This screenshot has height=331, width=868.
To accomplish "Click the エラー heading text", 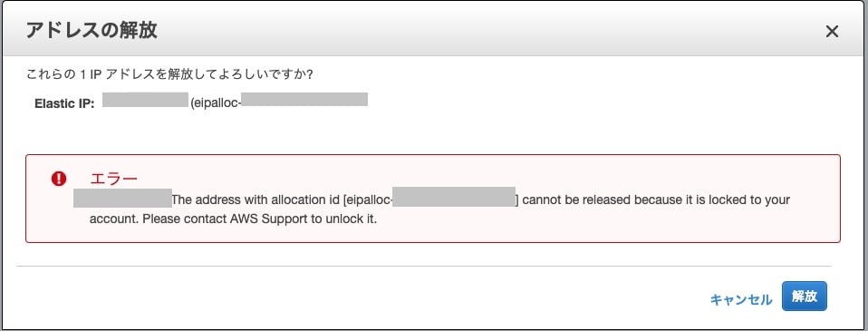I will coord(113,179).
